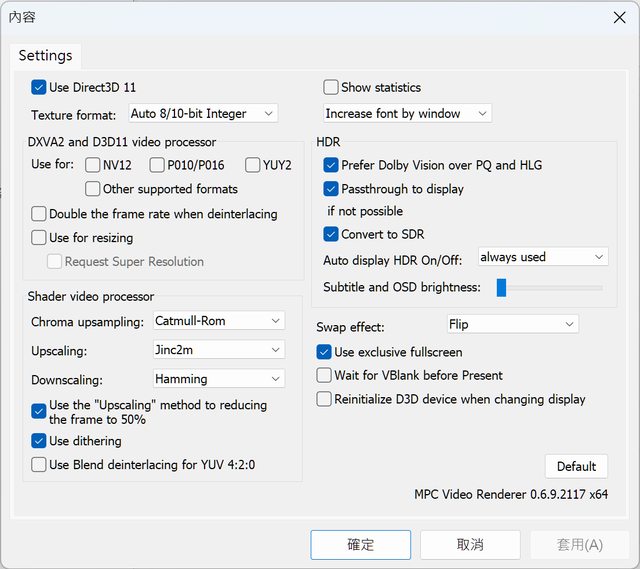Select the Settings tab
The image size is (640, 569).
coord(46,56)
